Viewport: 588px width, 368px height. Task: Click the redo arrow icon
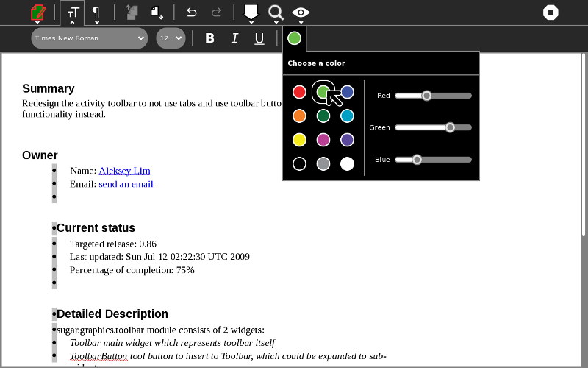click(216, 13)
